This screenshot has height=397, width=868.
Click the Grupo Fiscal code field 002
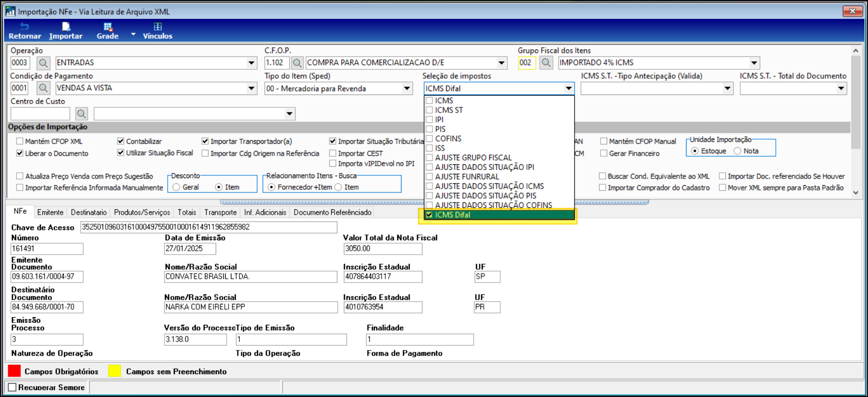(527, 63)
